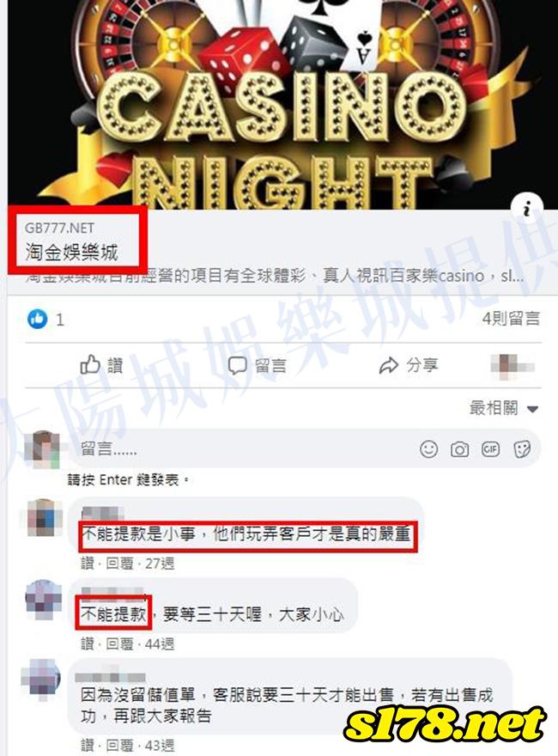Like the comment posted 27週 ago
The width and height of the screenshot is (558, 756).
click(x=88, y=564)
